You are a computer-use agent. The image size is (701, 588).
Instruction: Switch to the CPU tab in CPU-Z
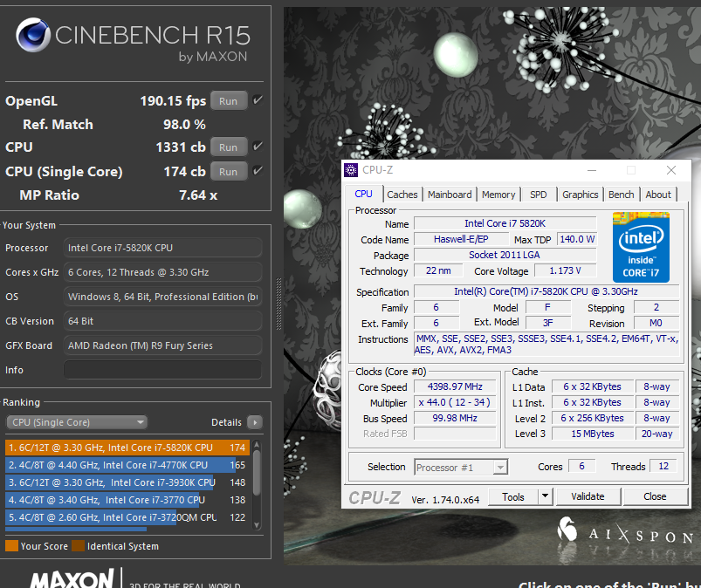click(x=363, y=194)
